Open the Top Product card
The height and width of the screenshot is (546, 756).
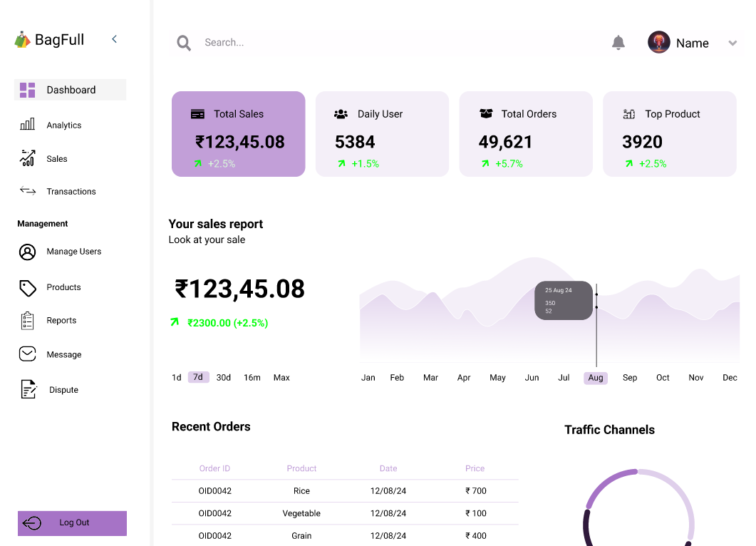click(x=669, y=134)
